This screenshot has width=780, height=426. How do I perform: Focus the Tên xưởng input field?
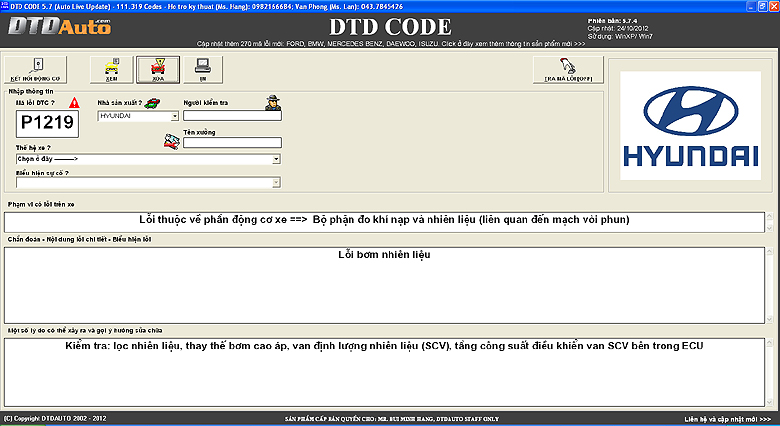point(232,143)
